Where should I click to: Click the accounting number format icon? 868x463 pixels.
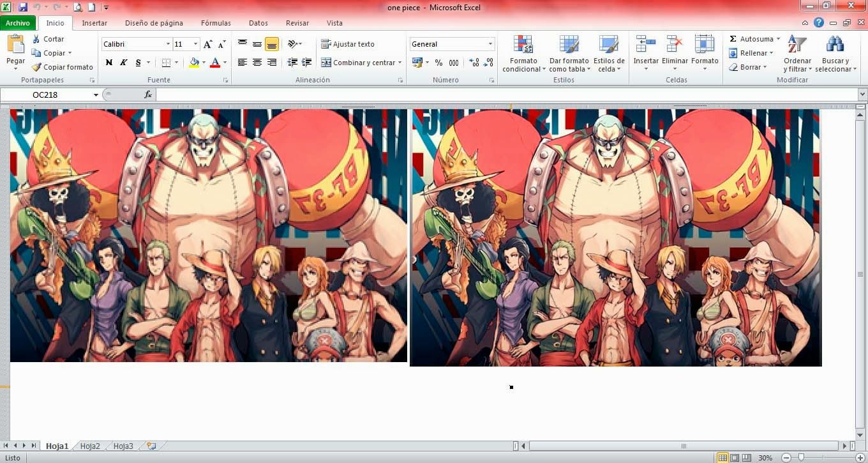pyautogui.click(x=417, y=63)
